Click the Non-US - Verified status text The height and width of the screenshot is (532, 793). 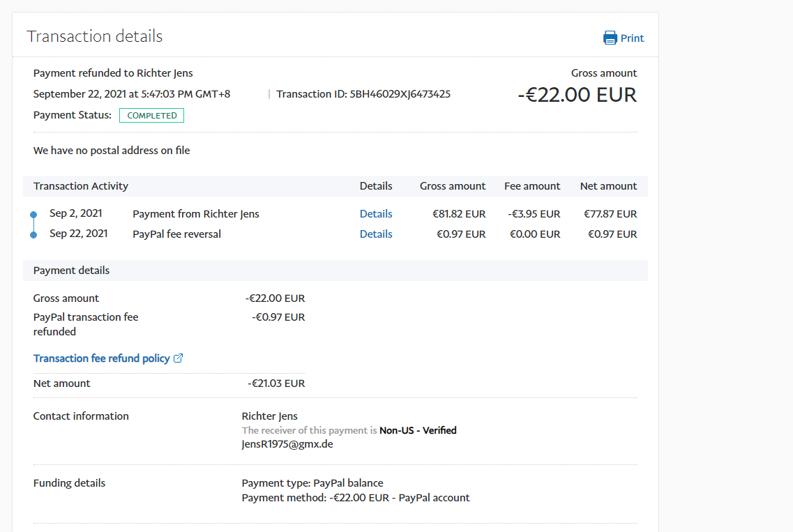pyautogui.click(x=418, y=430)
